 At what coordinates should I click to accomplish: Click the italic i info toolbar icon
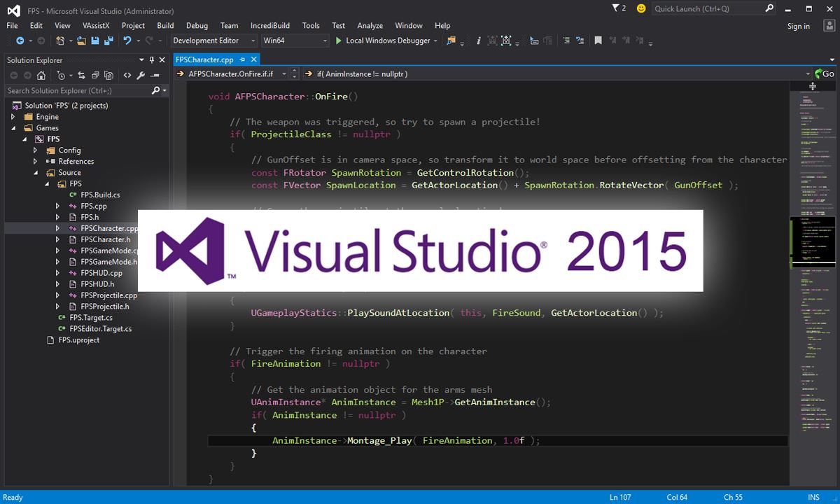[x=479, y=41]
